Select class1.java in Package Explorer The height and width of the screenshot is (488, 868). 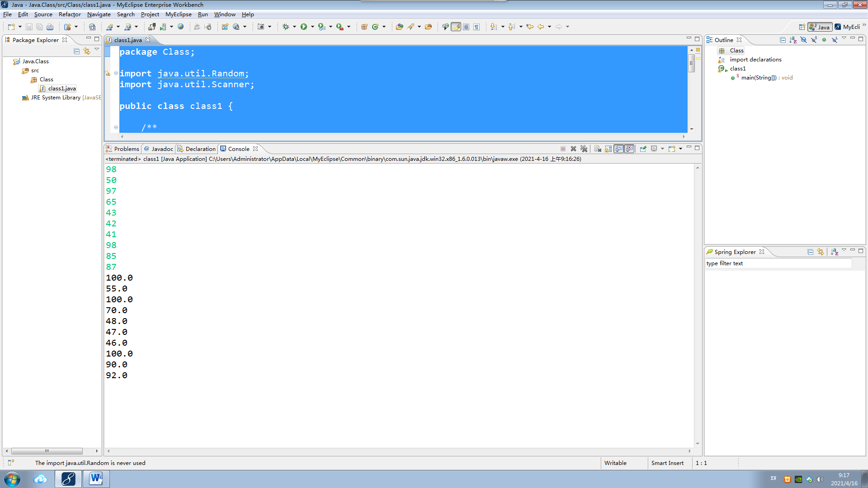pyautogui.click(x=62, y=89)
